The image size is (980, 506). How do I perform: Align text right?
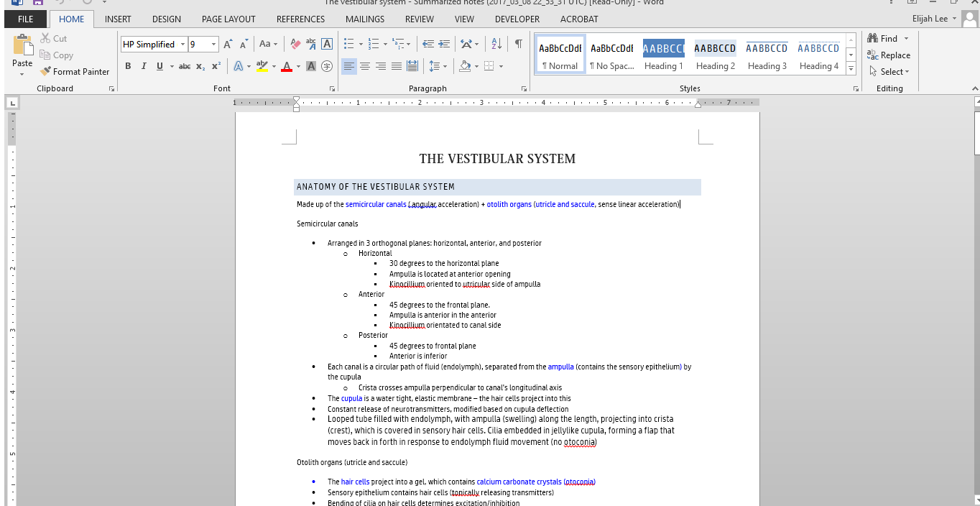[x=381, y=66]
